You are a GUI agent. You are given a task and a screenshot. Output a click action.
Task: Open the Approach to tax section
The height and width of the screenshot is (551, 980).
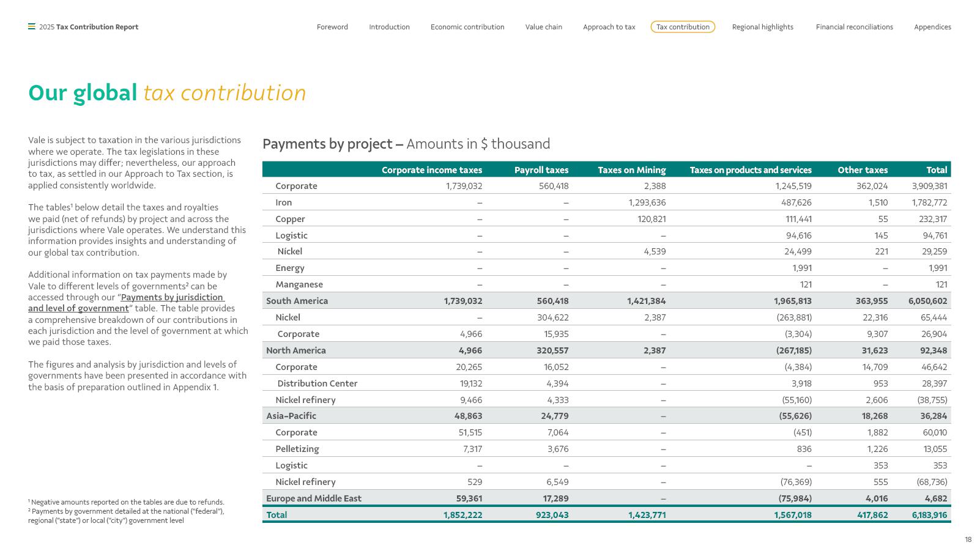tap(609, 27)
